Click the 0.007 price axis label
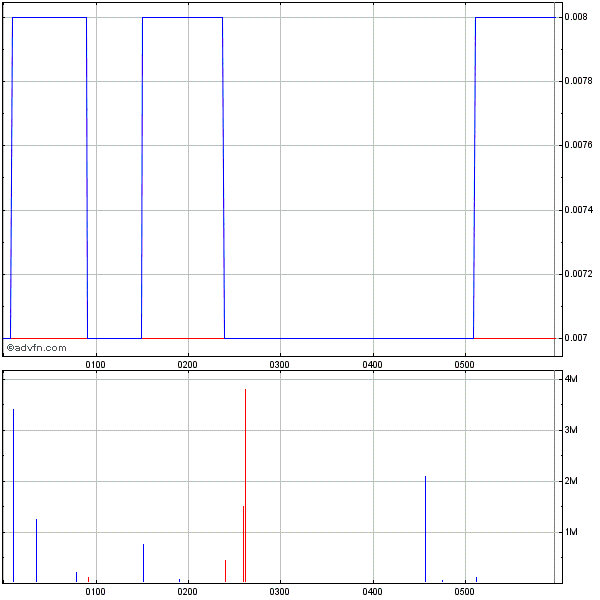600x600 pixels. 576,338
